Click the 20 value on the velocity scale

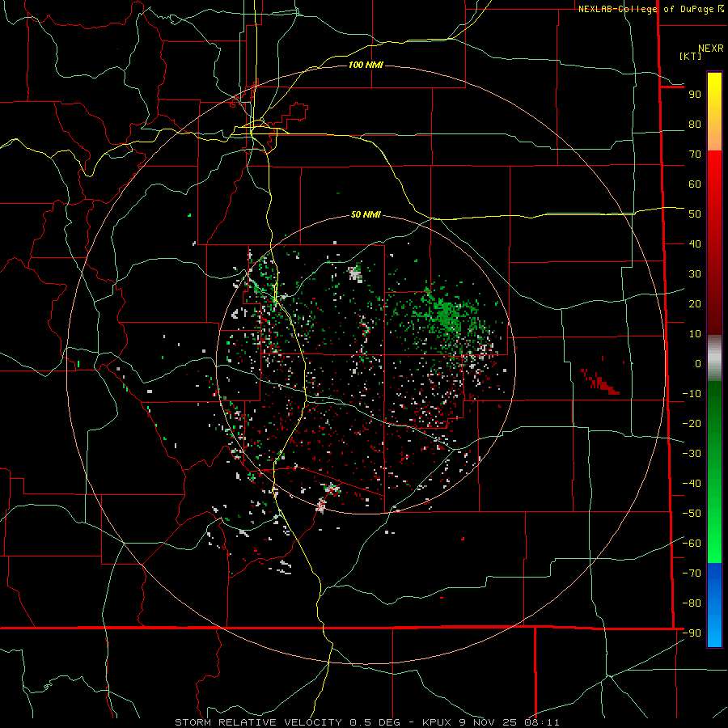(x=695, y=304)
